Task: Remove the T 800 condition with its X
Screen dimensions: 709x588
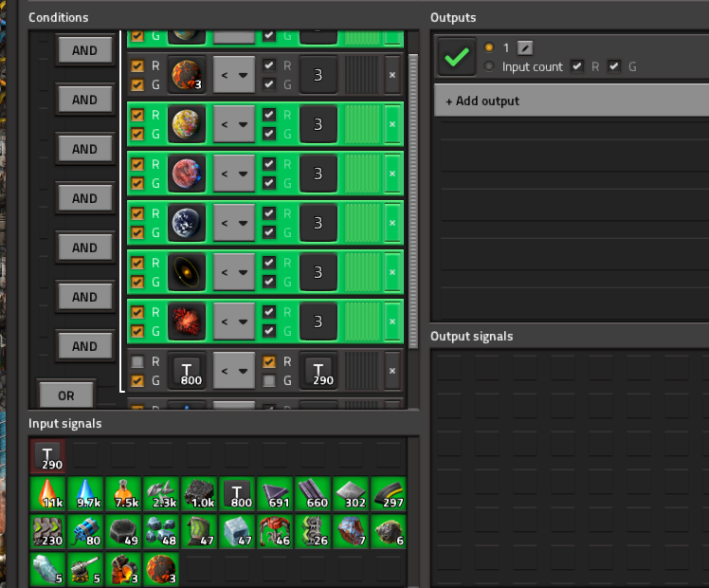Action: (392, 371)
